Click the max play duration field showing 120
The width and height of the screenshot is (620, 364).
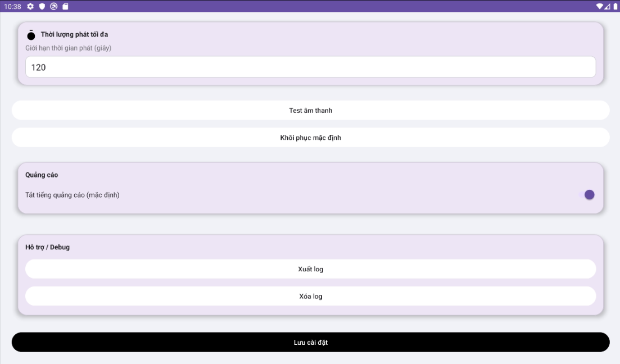[310, 67]
